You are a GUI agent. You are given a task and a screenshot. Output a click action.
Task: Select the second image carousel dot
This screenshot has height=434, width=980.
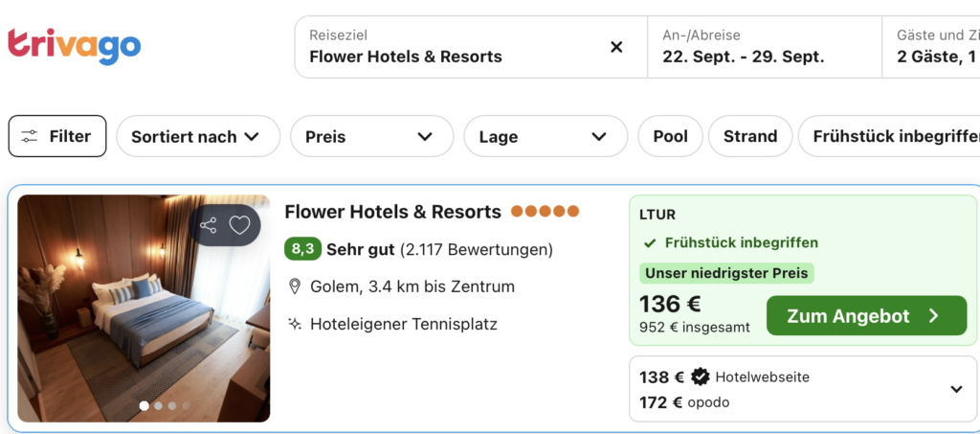point(158,406)
